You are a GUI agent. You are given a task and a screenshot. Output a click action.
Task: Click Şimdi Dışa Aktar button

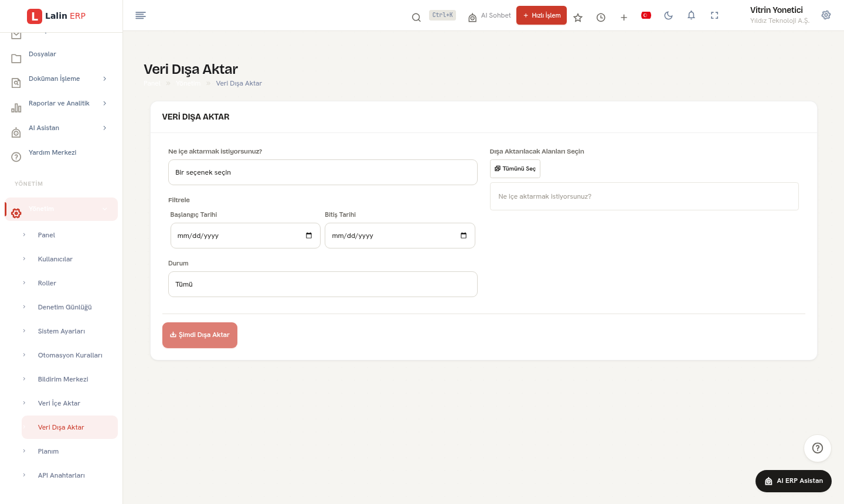[x=200, y=335]
